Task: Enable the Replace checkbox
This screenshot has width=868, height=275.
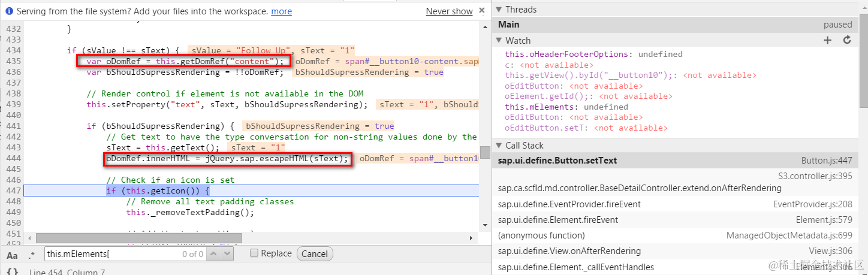Action: click(x=254, y=253)
